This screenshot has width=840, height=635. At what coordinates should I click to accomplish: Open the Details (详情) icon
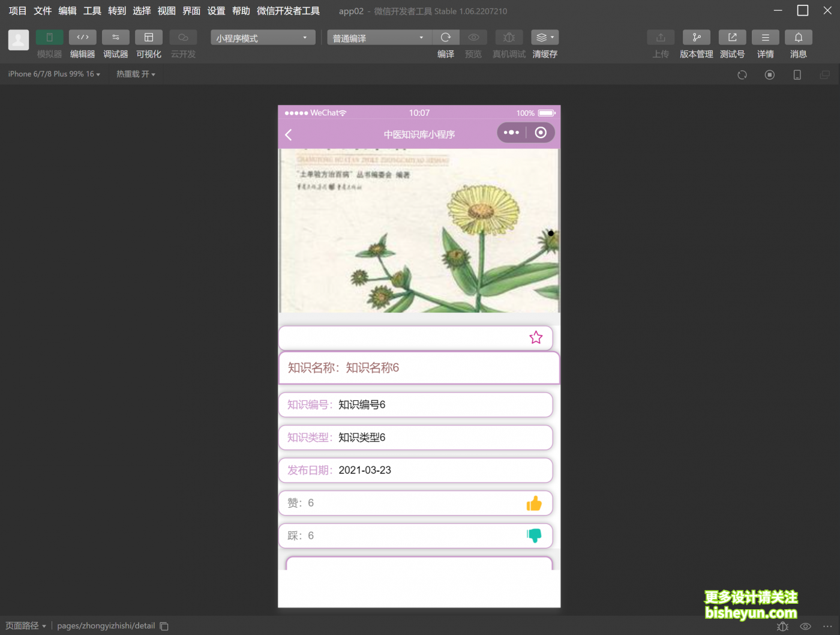pyautogui.click(x=766, y=37)
